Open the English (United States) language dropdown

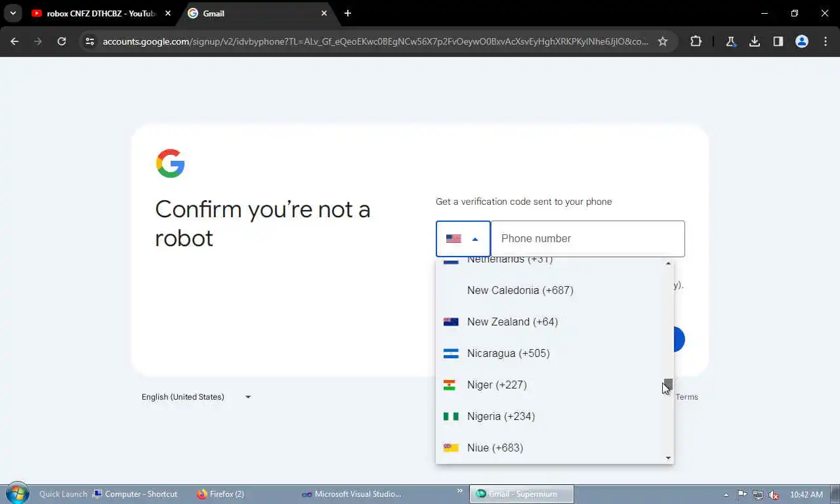click(196, 397)
